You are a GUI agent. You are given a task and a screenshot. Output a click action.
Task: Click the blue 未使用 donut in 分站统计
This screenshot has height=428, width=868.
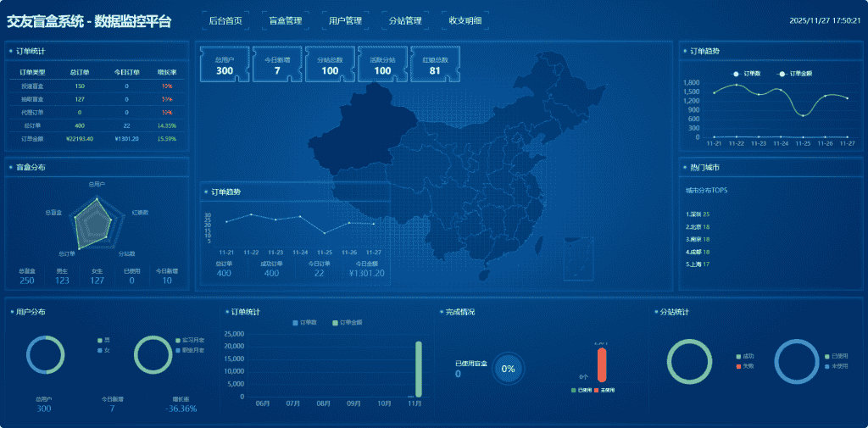pyautogui.click(x=796, y=362)
